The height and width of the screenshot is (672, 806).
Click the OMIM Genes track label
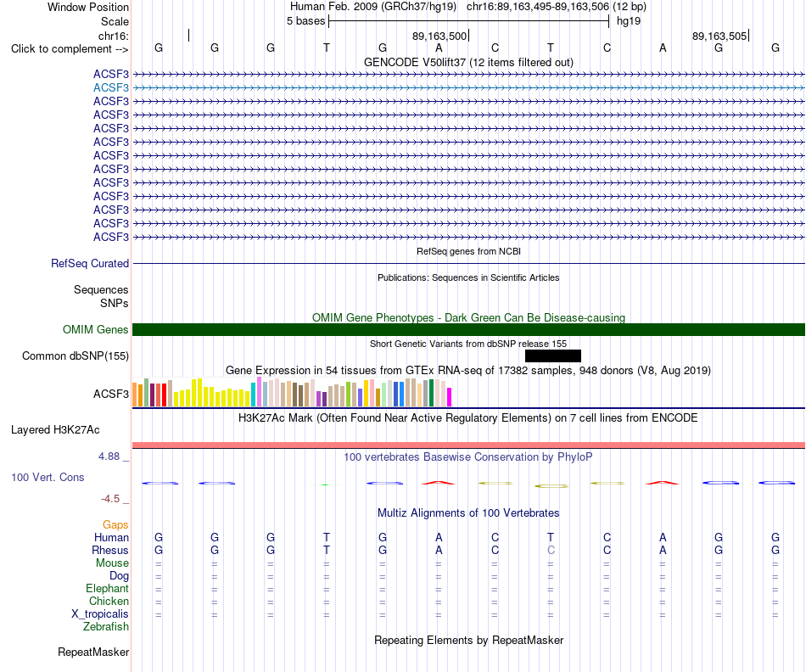(x=95, y=329)
